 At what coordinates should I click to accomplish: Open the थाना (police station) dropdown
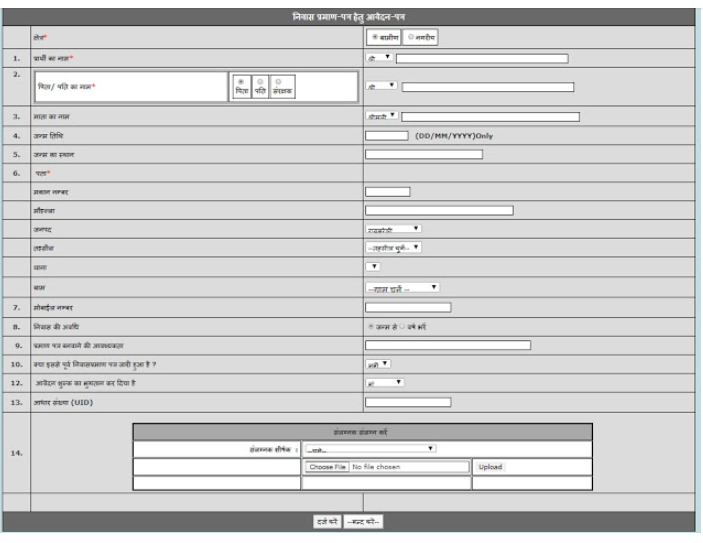pyautogui.click(x=373, y=267)
